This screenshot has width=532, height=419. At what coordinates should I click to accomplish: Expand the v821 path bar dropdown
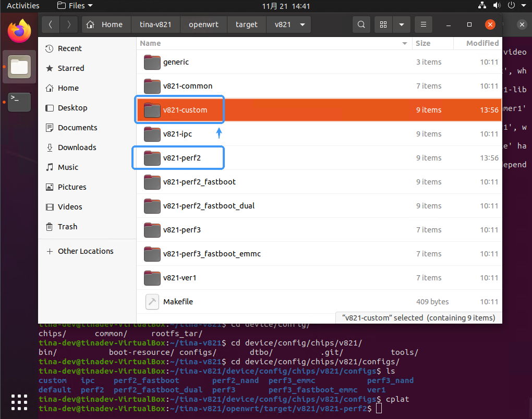pos(302,24)
